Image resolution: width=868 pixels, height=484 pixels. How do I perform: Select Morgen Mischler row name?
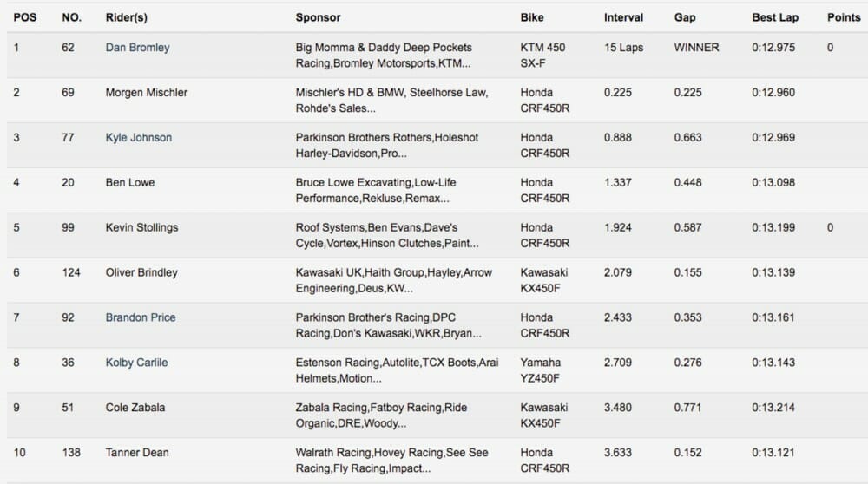click(146, 93)
